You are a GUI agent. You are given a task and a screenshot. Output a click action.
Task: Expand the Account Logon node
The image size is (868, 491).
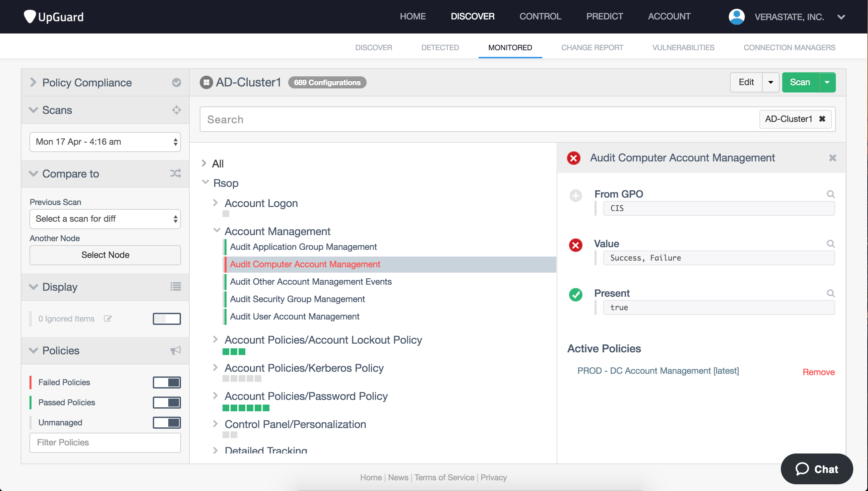tap(215, 203)
